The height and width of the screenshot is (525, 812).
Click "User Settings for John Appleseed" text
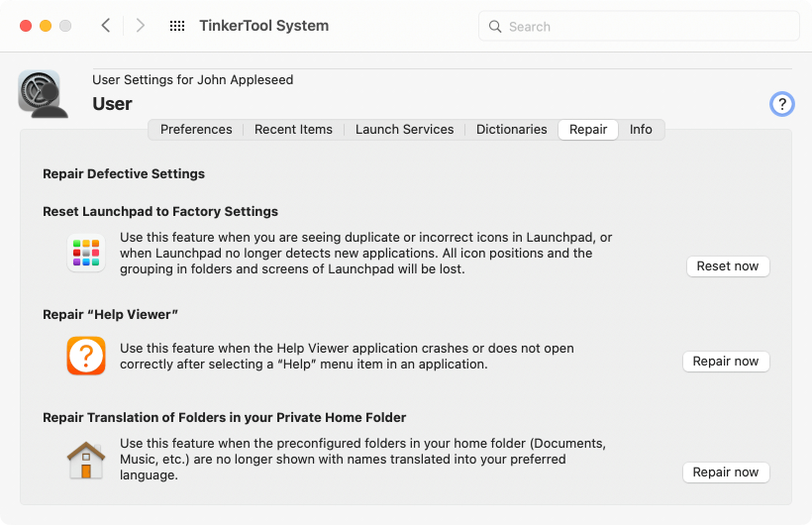[x=193, y=80]
